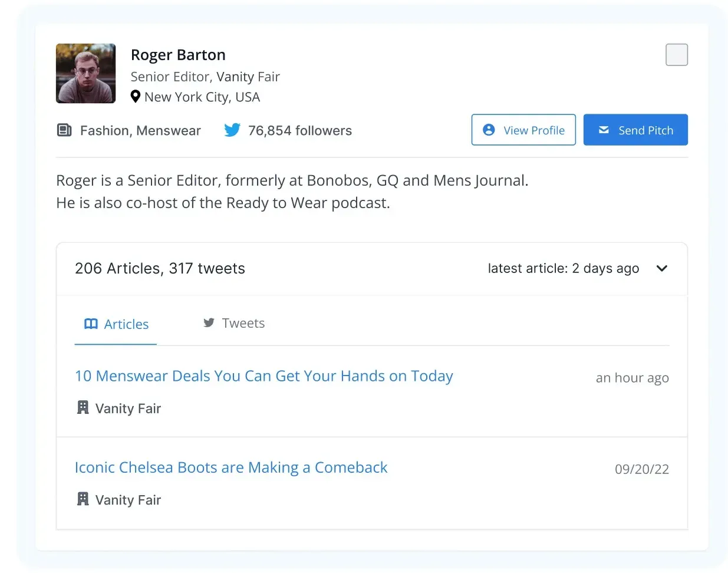The height and width of the screenshot is (573, 728).
Task: Click the Roger Barton name heading
Action: tap(178, 55)
